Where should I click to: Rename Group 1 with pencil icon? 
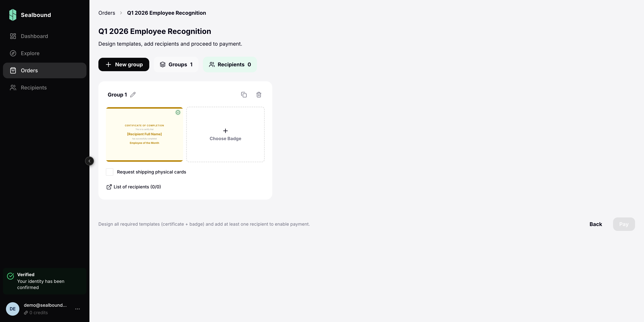point(133,95)
